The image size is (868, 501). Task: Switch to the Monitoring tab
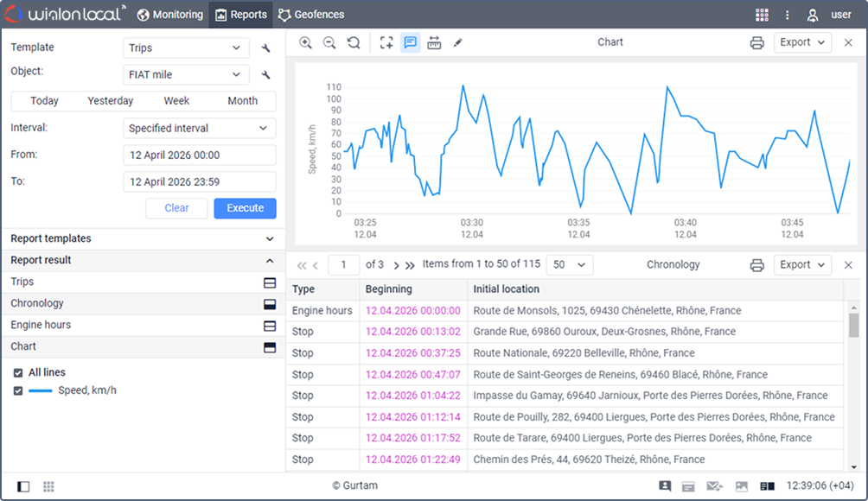tap(170, 15)
